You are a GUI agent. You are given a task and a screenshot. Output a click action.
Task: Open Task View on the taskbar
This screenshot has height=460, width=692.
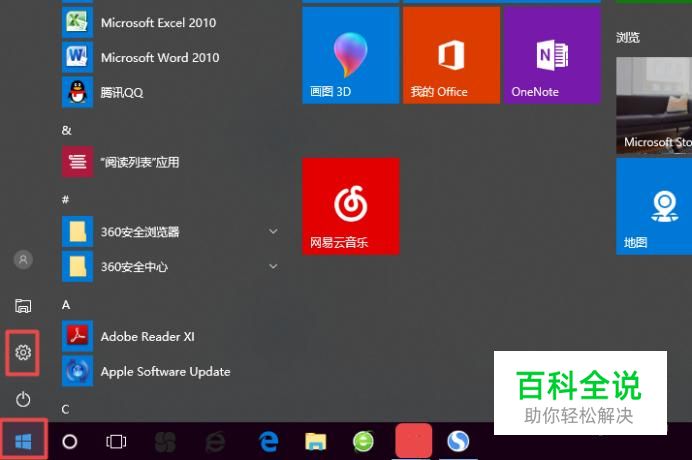(116, 441)
